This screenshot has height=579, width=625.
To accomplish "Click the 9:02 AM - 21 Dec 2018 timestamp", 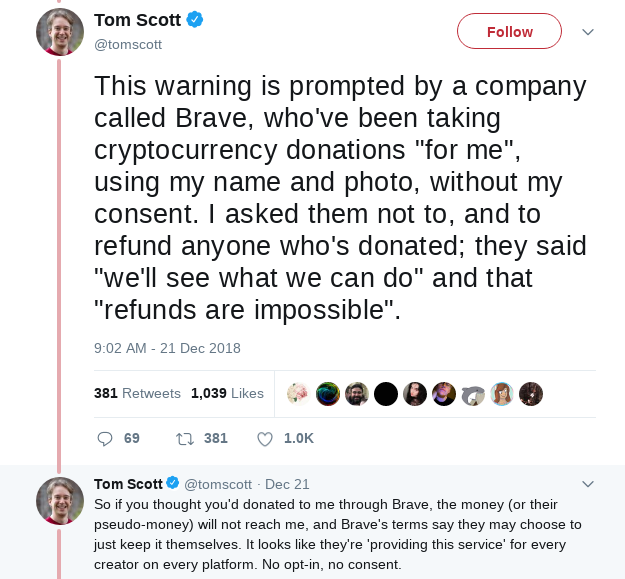I will click(167, 349).
